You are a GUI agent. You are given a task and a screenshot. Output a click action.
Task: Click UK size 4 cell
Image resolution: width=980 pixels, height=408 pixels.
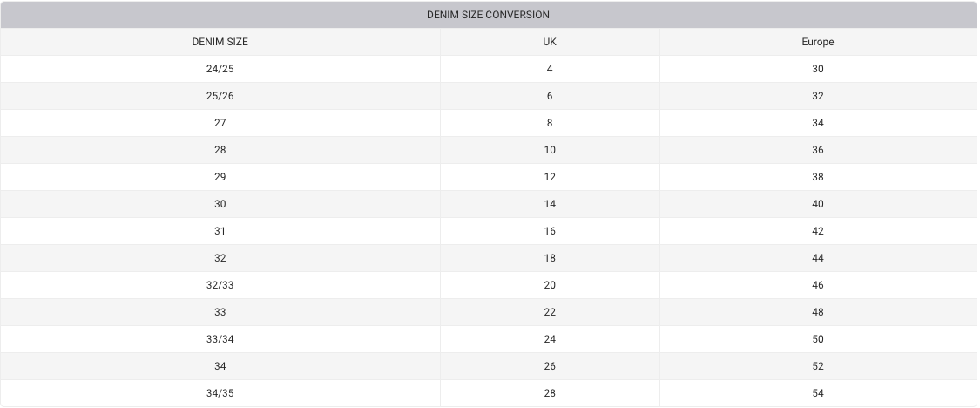(x=550, y=69)
